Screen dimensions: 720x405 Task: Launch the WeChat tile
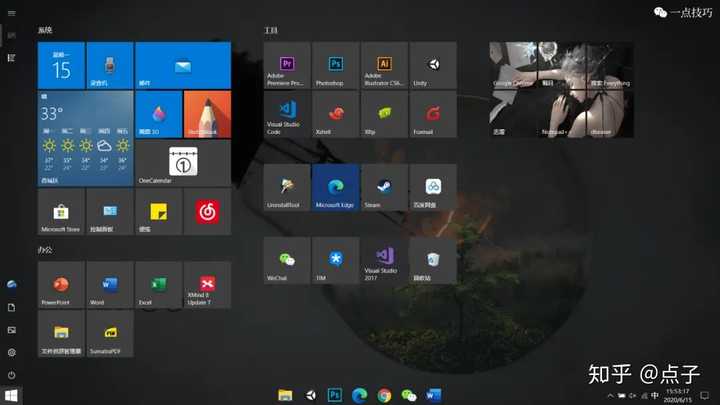pos(287,260)
